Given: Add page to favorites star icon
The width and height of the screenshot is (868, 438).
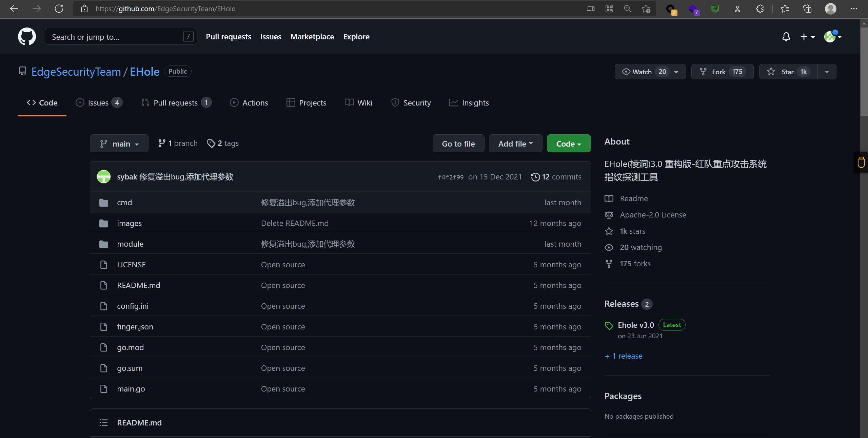Looking at the screenshot, I should click(x=646, y=9).
